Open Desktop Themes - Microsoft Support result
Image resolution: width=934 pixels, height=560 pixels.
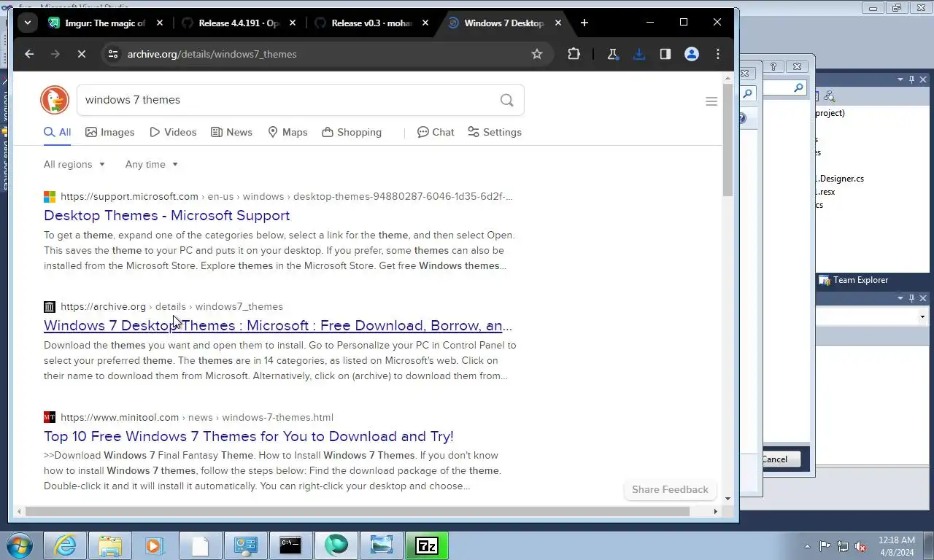[x=167, y=215]
